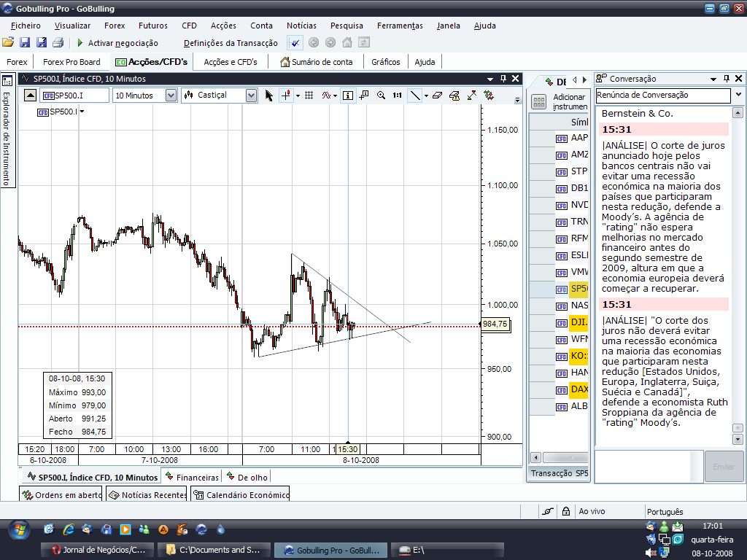Open Ordens em aberto panel
747x560 pixels.
click(61, 495)
